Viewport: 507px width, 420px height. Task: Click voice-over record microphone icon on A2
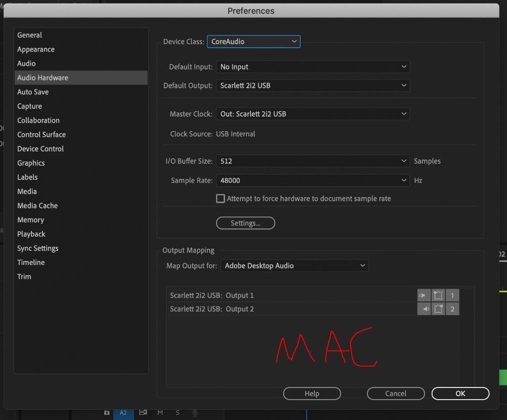click(x=195, y=412)
